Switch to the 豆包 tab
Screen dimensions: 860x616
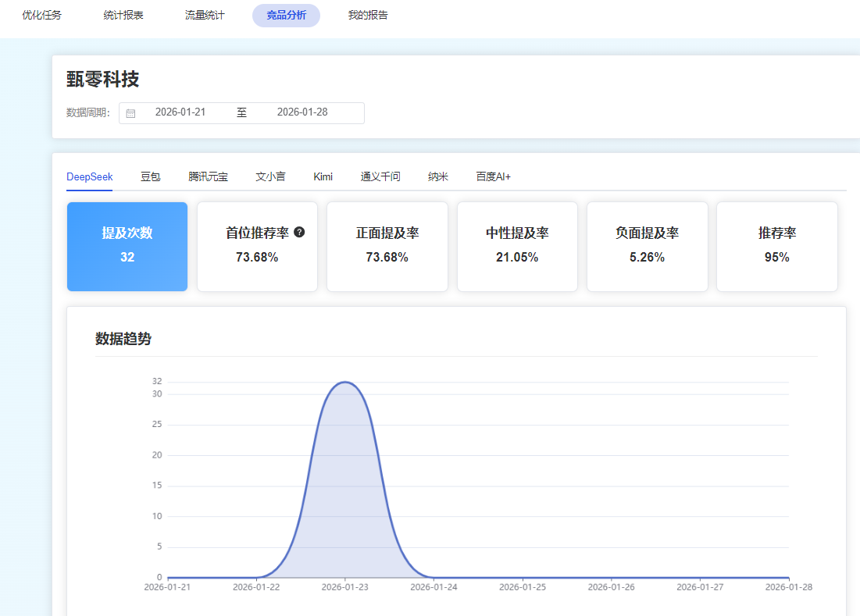pos(150,177)
